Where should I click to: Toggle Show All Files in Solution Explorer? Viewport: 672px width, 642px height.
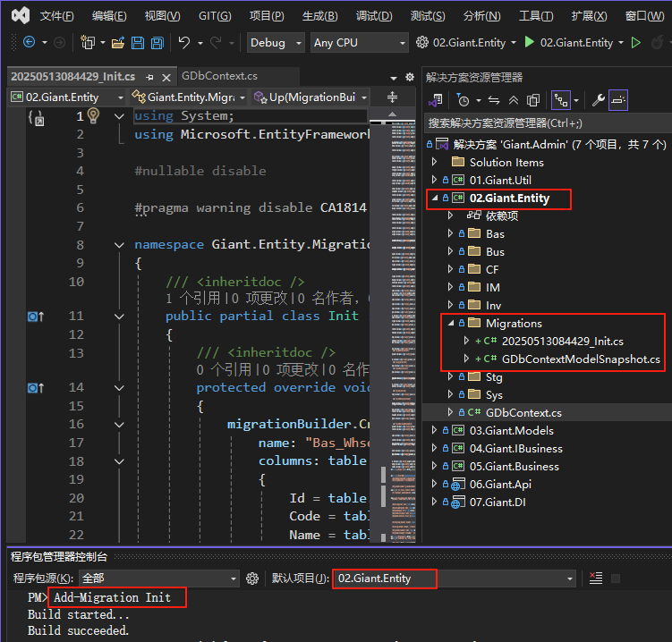coord(533,100)
